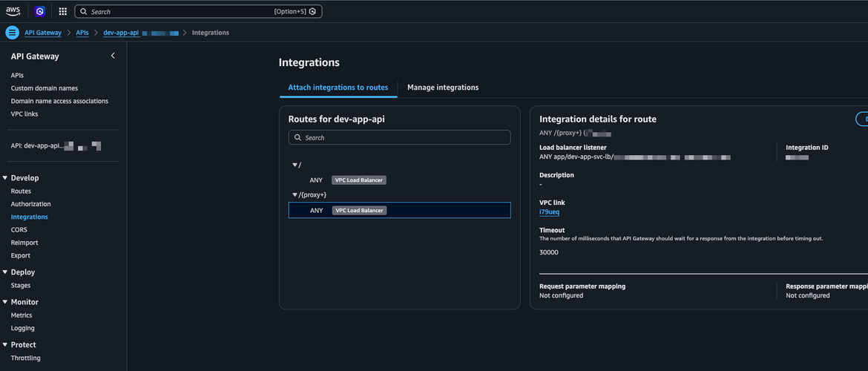This screenshot has width=868, height=371.
Task: Collapse the Deploy section
Action: (x=5, y=272)
